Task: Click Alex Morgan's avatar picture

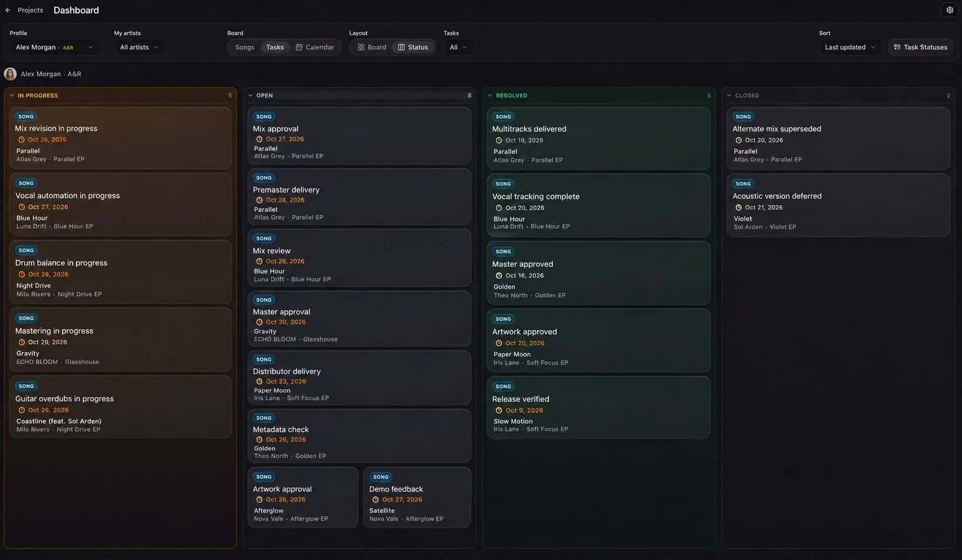Action: (x=10, y=74)
